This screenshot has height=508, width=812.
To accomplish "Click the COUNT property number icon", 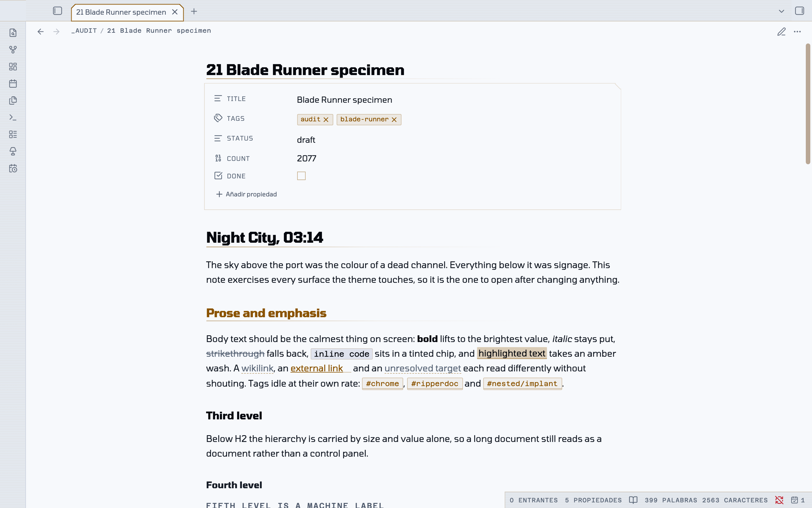I will 218,158.
